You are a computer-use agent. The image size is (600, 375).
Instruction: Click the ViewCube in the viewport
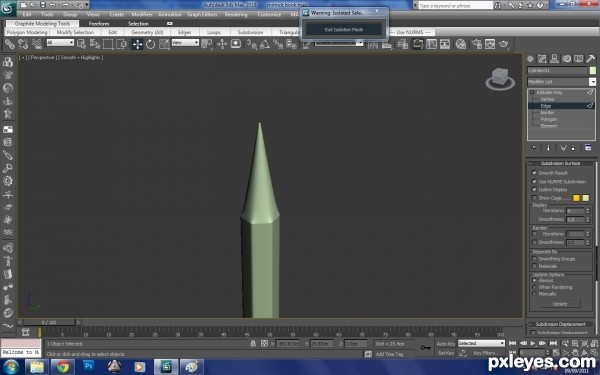(500, 78)
